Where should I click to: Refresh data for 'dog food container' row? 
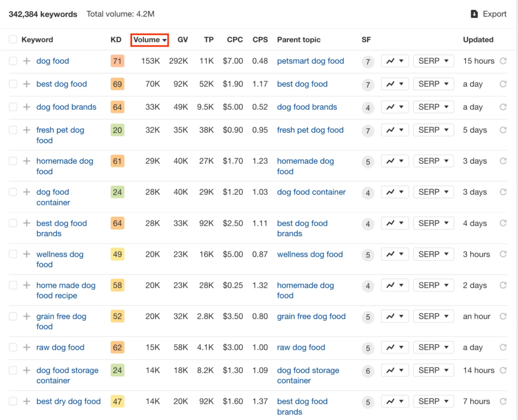pos(503,192)
